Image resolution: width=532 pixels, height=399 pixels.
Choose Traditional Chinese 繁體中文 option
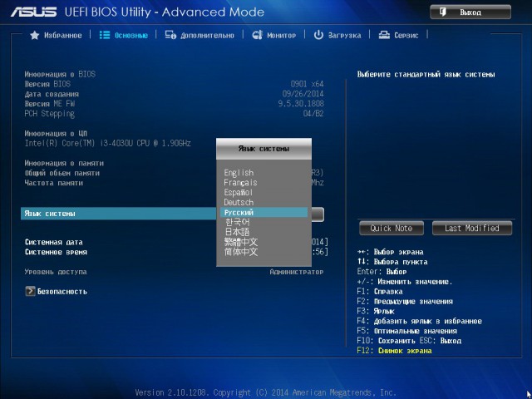coord(241,242)
